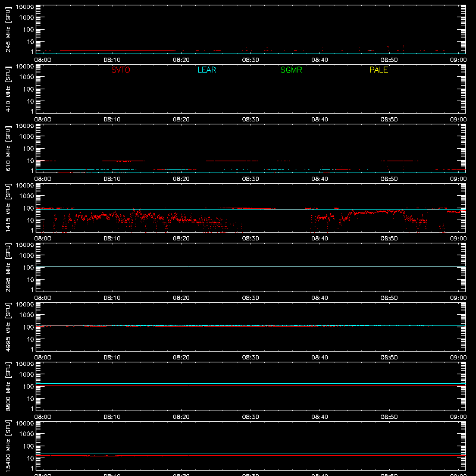Click 08:20 time label under 610 MHz panel
This screenshot has width=476, height=476.
click(x=181, y=179)
